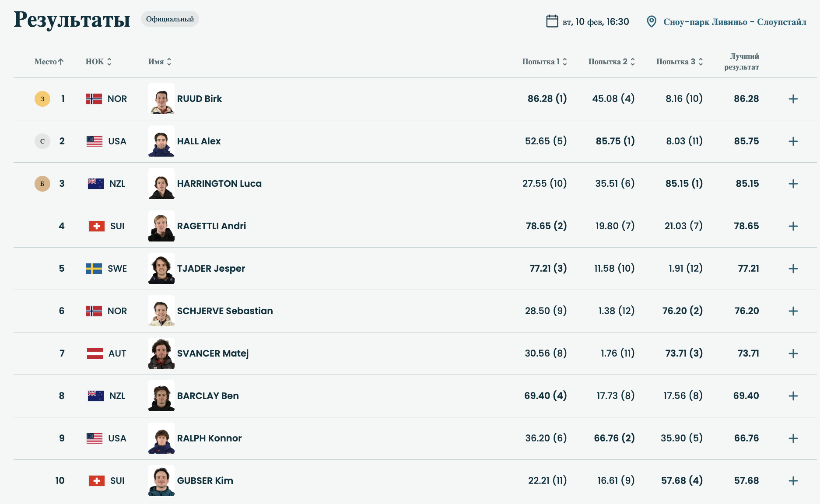
Task: Click the Austria flag icon
Action: [95, 353]
